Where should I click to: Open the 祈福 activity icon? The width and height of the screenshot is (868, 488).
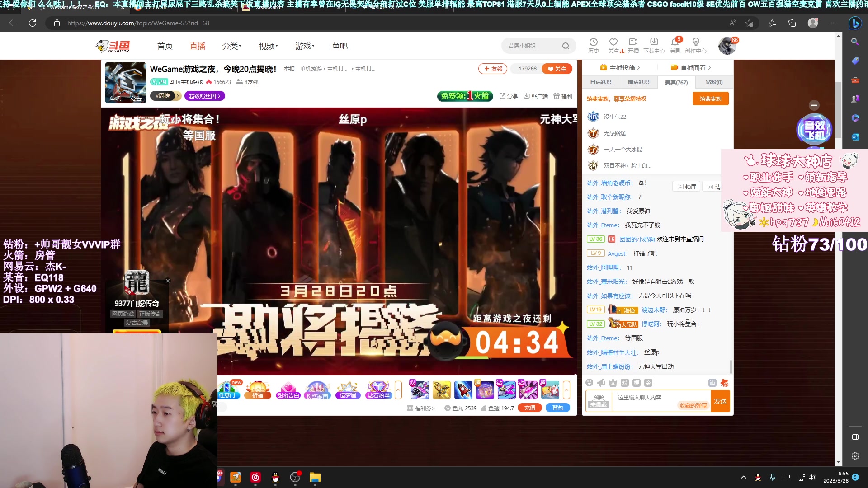[x=257, y=389]
